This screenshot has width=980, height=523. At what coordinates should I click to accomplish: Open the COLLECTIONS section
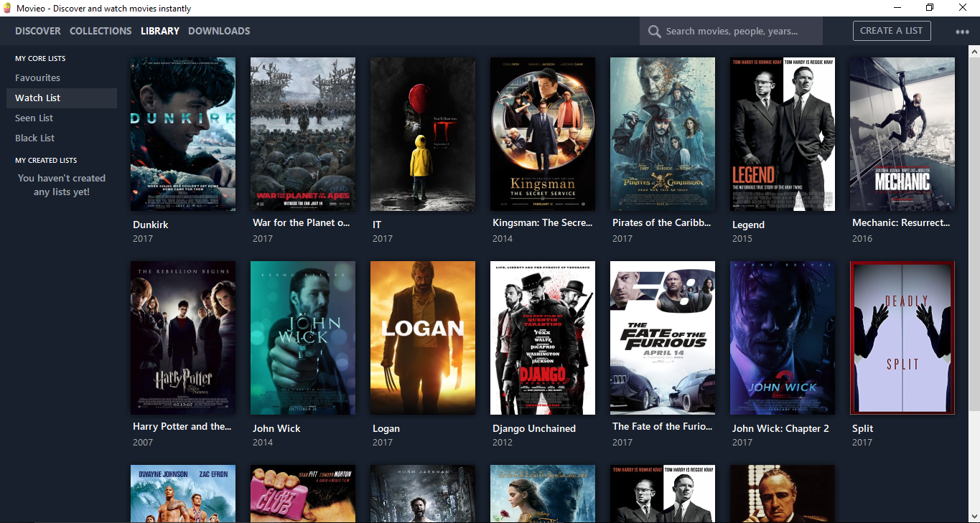click(x=101, y=31)
